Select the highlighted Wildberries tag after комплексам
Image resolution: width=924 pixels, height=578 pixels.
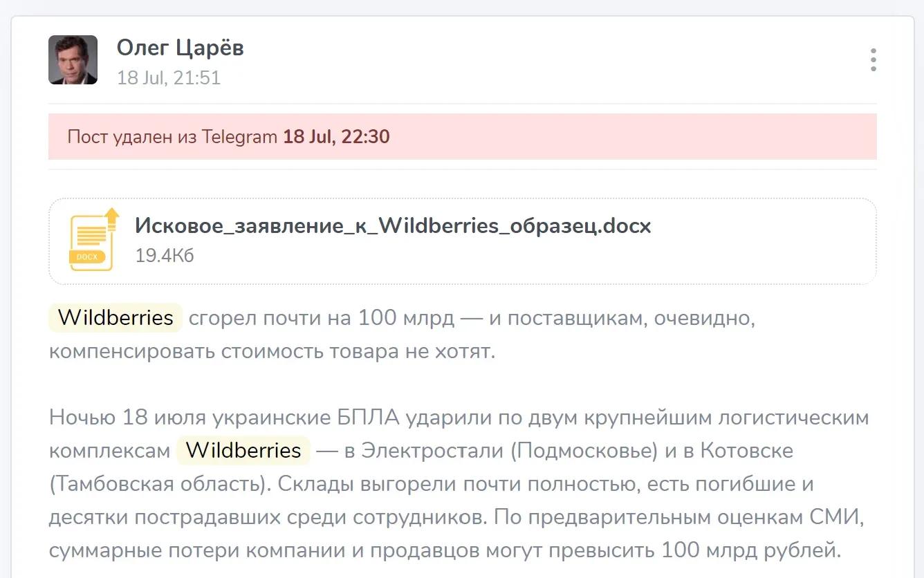tap(243, 451)
